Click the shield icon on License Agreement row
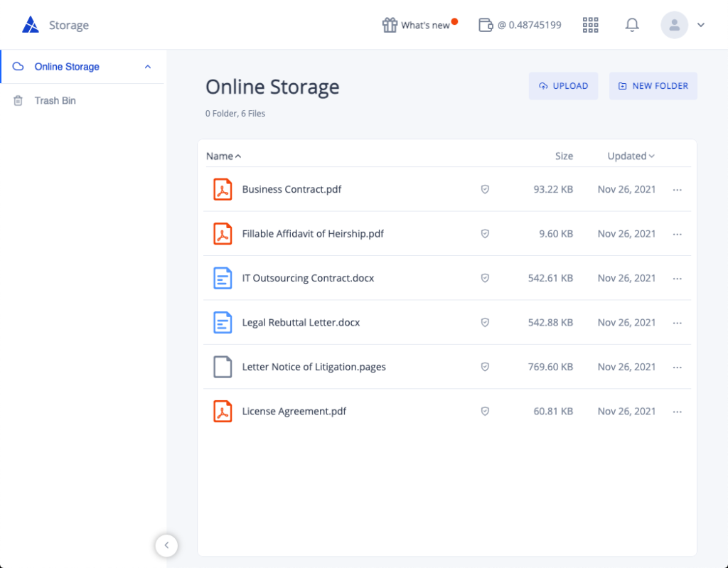The height and width of the screenshot is (568, 728). pyautogui.click(x=485, y=411)
